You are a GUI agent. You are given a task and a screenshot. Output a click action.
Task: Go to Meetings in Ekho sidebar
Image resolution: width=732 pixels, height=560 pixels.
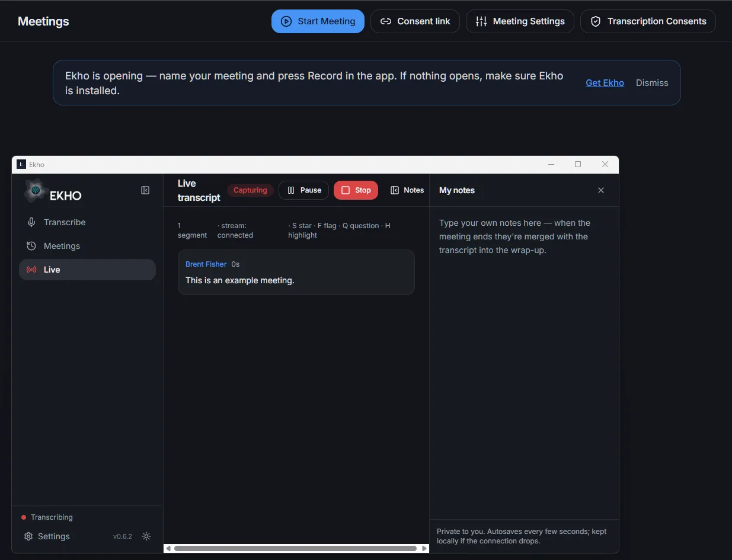(87, 246)
